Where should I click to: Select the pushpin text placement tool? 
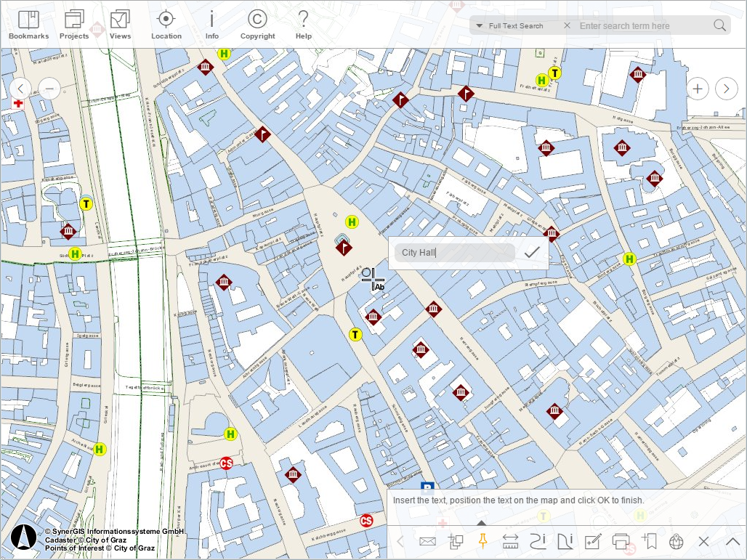point(484,541)
